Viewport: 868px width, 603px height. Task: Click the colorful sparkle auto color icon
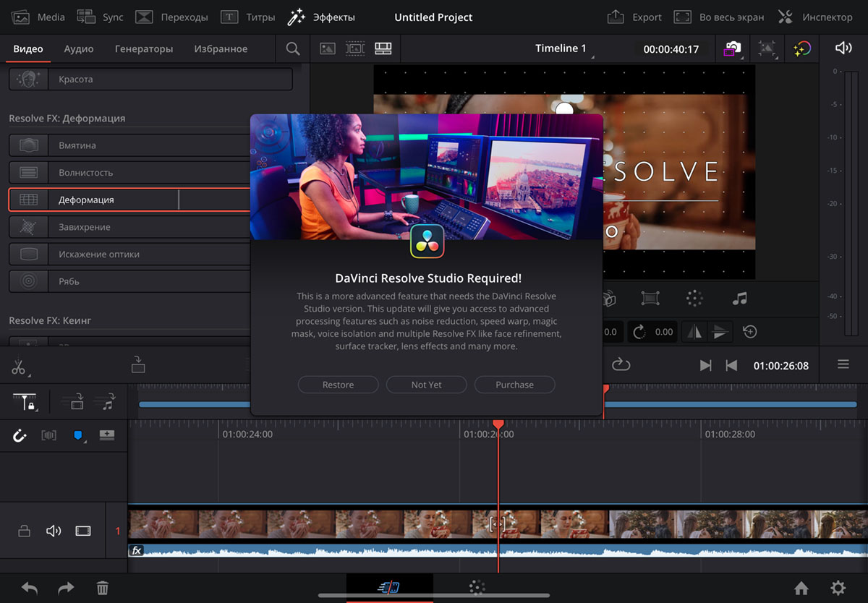pos(801,49)
